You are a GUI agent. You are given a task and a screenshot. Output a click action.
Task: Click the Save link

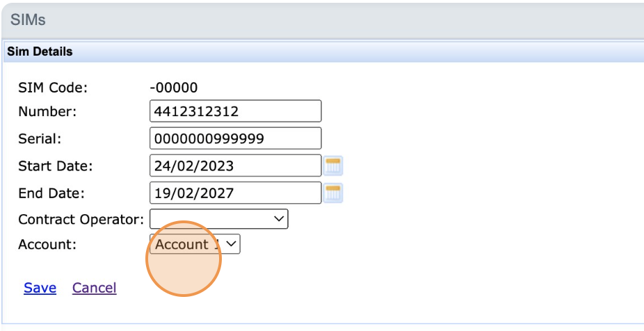(x=40, y=288)
